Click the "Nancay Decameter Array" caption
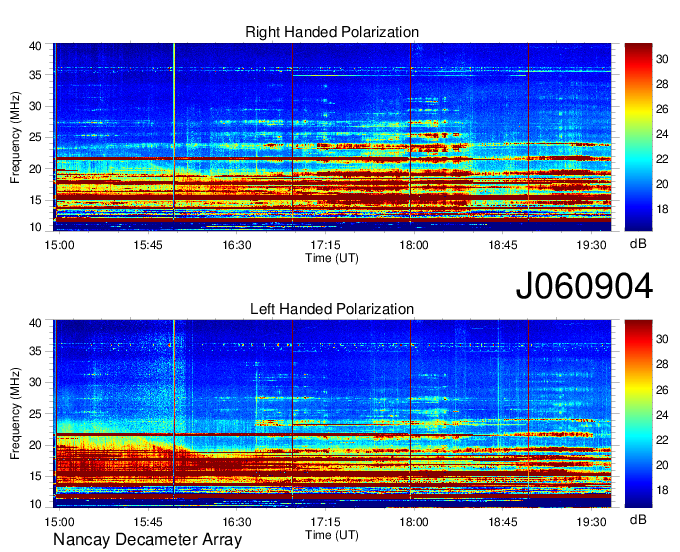This screenshot has width=680, height=552. click(x=147, y=540)
